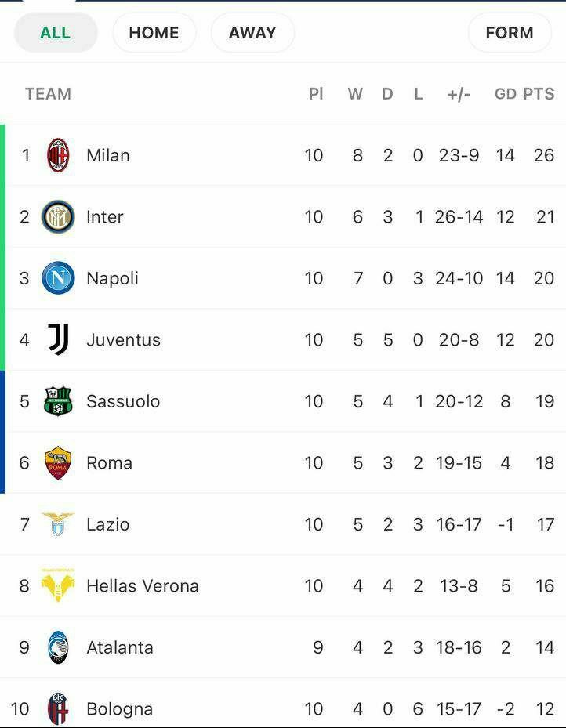Click the GD column header
The image size is (566, 728).
[x=505, y=94]
